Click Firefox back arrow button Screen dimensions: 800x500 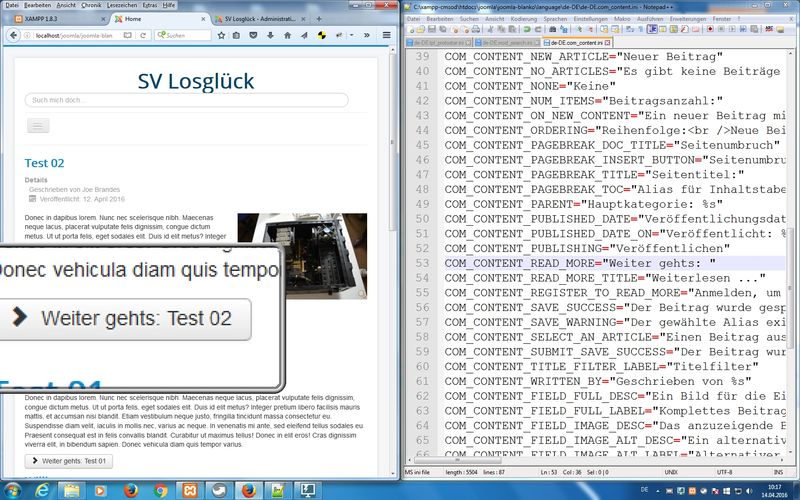pos(13,35)
